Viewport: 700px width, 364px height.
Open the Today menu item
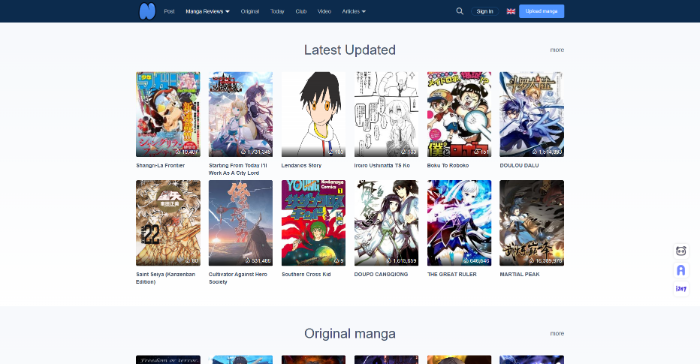(x=277, y=11)
